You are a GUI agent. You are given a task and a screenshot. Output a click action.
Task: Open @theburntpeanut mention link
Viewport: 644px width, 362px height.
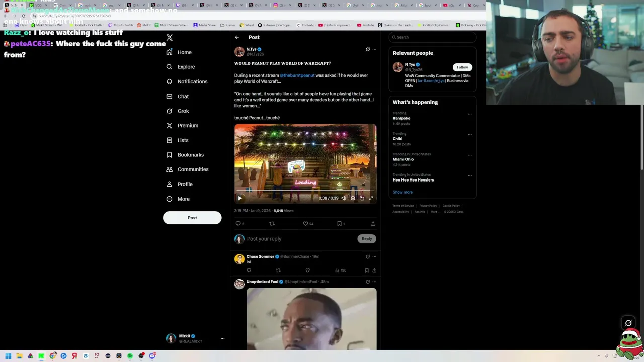(x=297, y=75)
